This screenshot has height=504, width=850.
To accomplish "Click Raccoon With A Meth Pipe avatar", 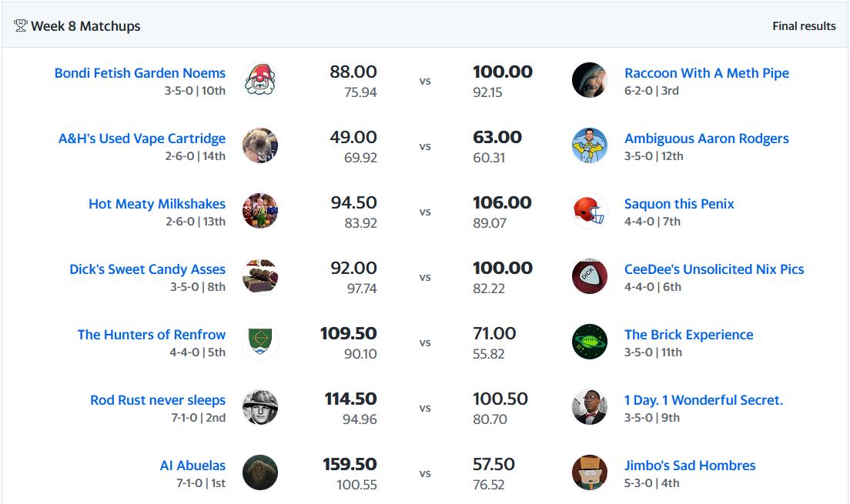I will [590, 80].
